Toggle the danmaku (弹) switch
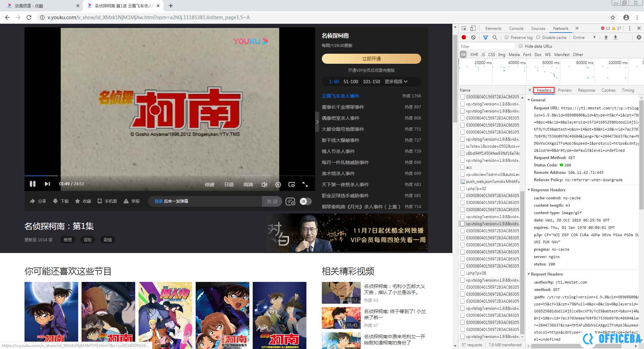 pyautogui.click(x=305, y=201)
